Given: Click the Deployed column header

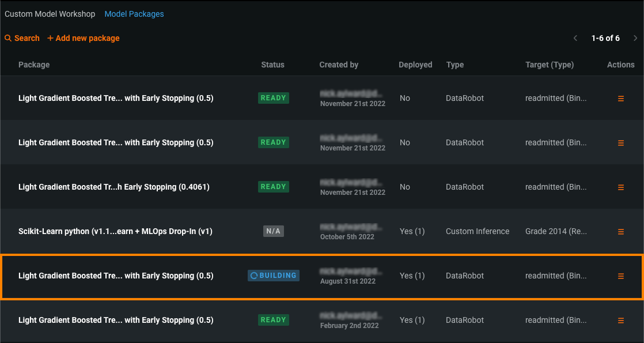Looking at the screenshot, I should 415,65.
